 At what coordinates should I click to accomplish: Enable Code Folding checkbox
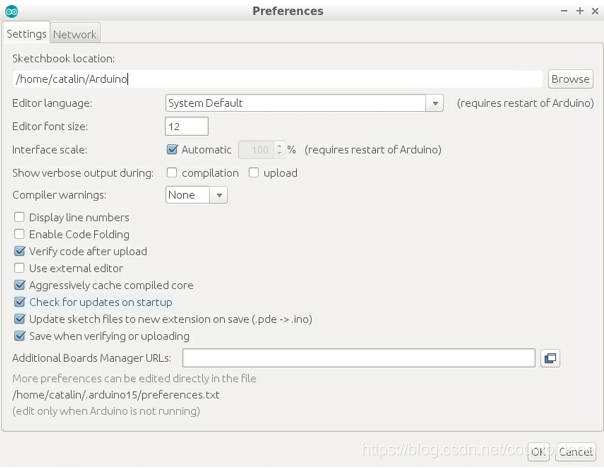(19, 234)
